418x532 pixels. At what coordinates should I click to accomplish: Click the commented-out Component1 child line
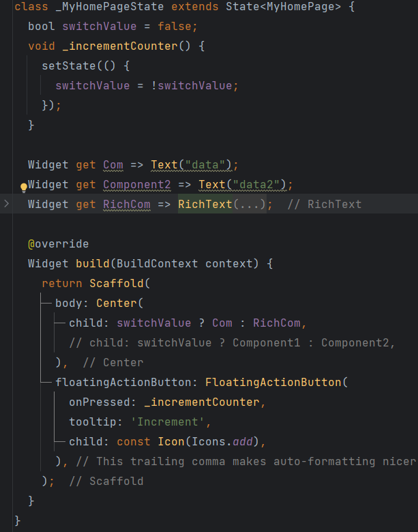click(x=232, y=342)
